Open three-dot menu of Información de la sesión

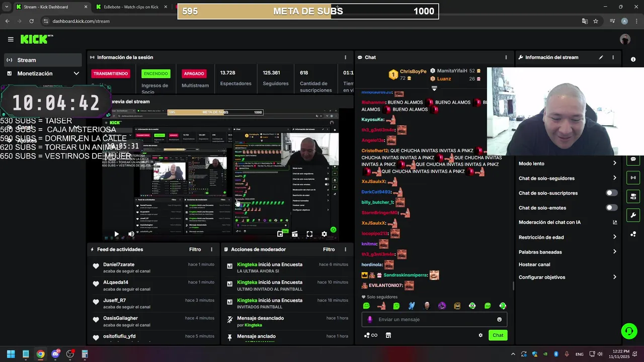tap(345, 57)
